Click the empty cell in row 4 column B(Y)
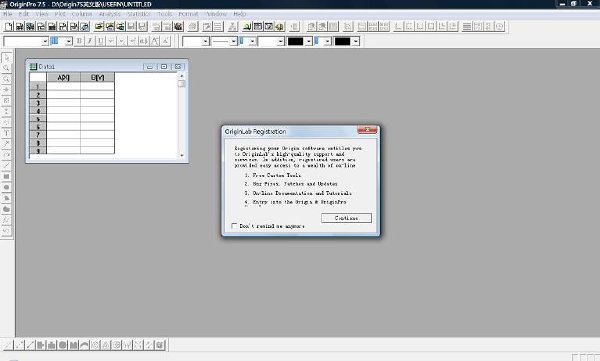Image resolution: width=600 pixels, height=361 pixels. (x=98, y=111)
